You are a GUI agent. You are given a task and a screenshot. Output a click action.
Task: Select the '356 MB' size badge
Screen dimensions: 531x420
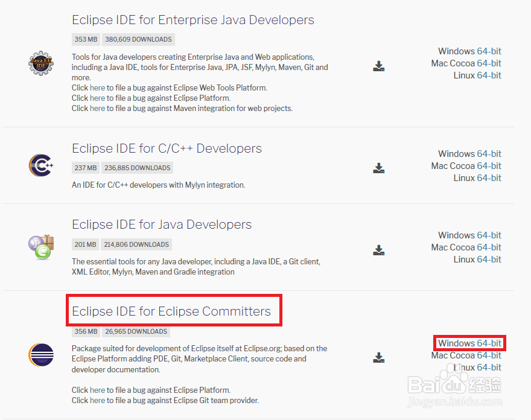coord(86,331)
